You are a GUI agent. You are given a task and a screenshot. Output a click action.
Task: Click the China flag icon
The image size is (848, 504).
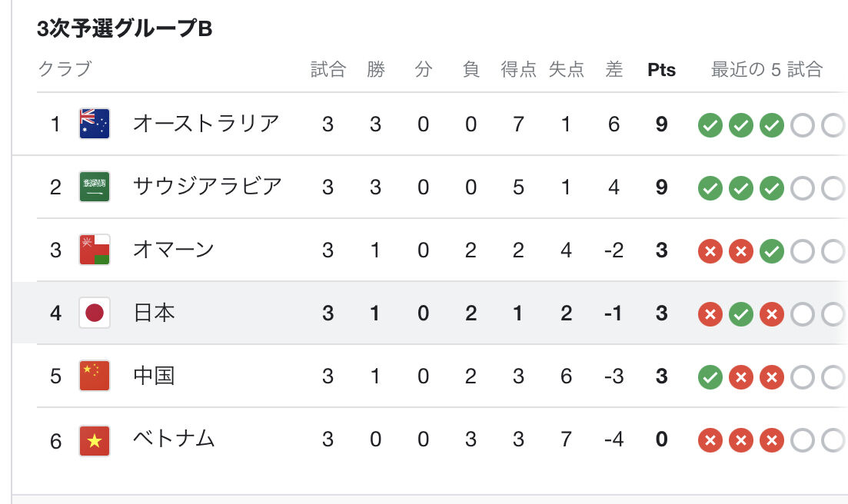pos(95,376)
